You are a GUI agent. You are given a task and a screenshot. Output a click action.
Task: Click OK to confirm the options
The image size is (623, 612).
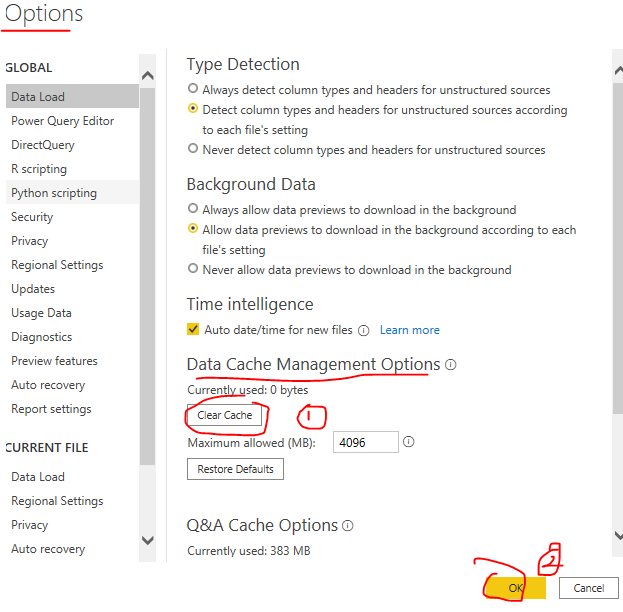[x=516, y=588]
